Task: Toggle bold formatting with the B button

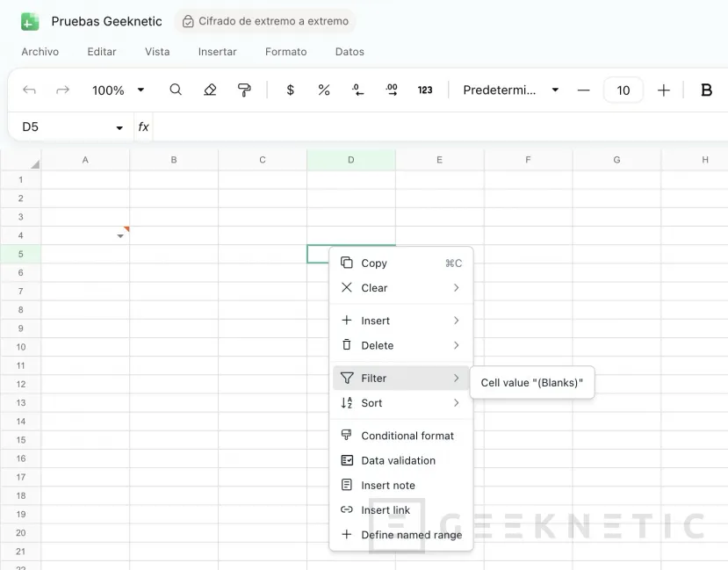Action: [x=706, y=90]
